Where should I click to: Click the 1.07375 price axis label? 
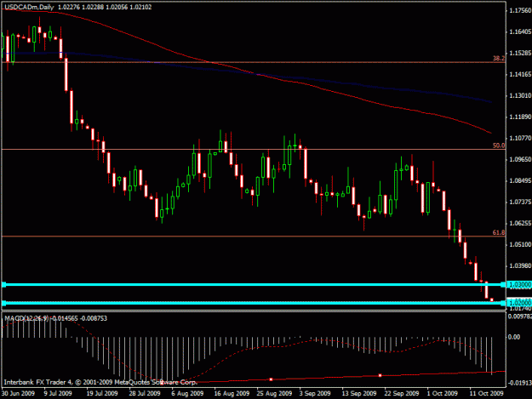[520, 202]
